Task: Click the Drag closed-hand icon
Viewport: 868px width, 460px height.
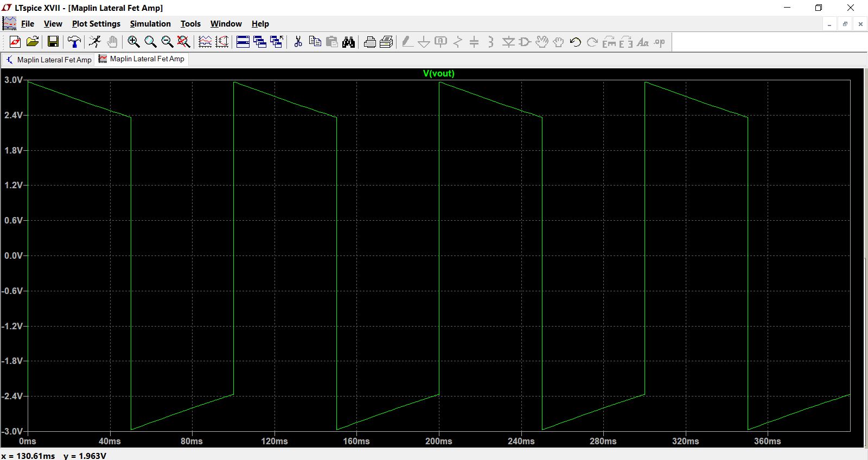Action: (x=558, y=42)
